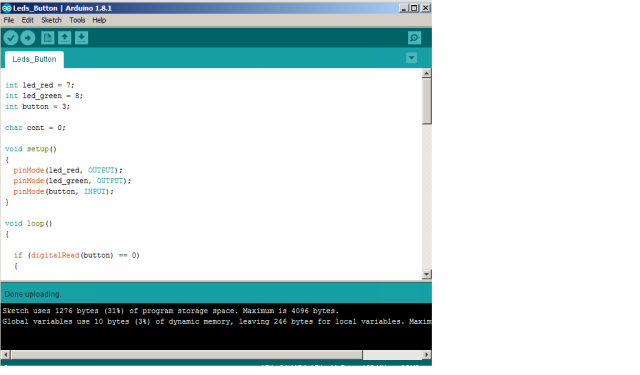Open the Serial Monitor magnifier icon
Screen dimensions: 640x375
pyautogui.click(x=414, y=38)
